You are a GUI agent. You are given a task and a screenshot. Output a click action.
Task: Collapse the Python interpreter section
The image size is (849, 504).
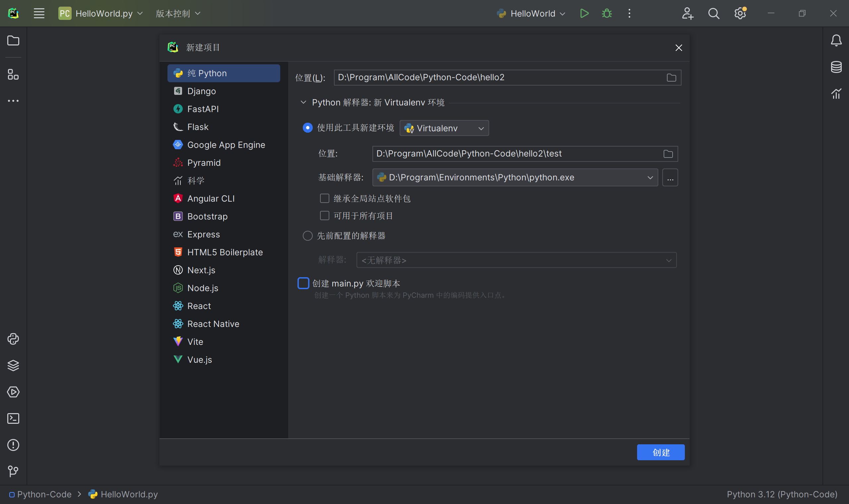pos(303,102)
